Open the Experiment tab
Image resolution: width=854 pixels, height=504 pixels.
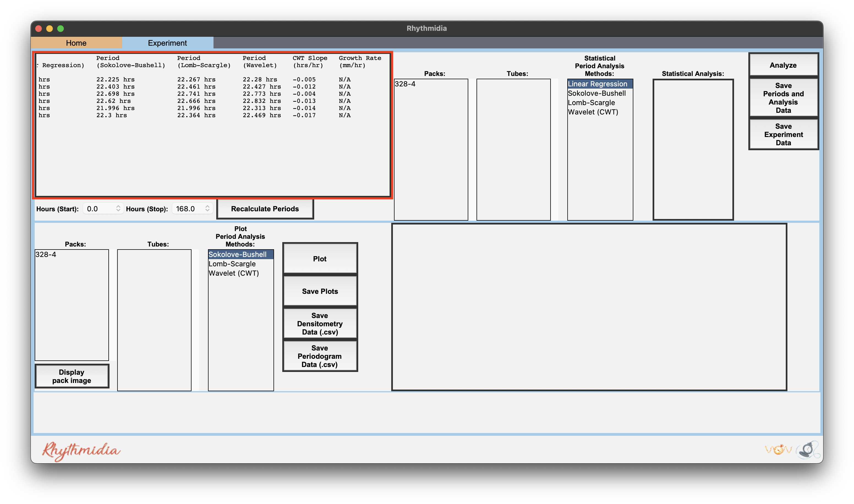[167, 43]
